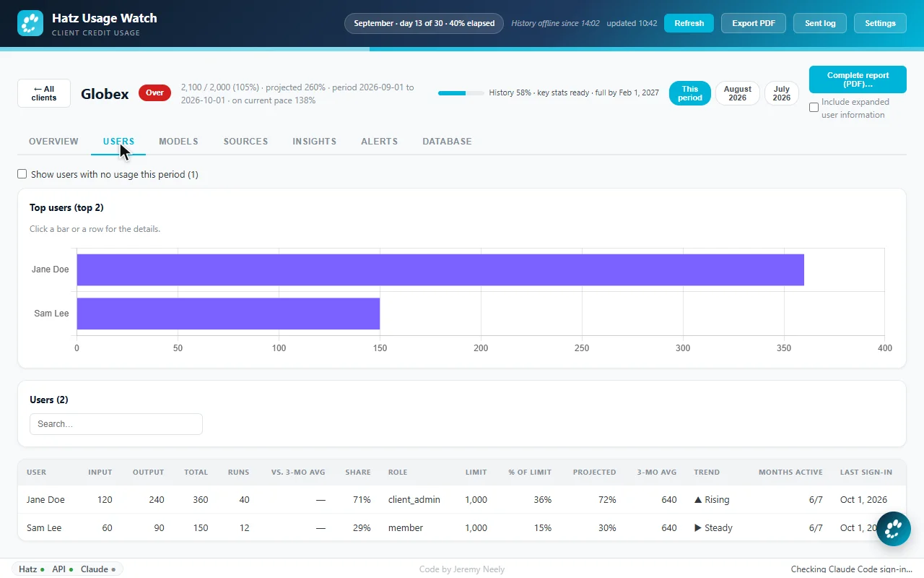Go back to All clients
Screen dimensions: 924x578
tap(44, 93)
